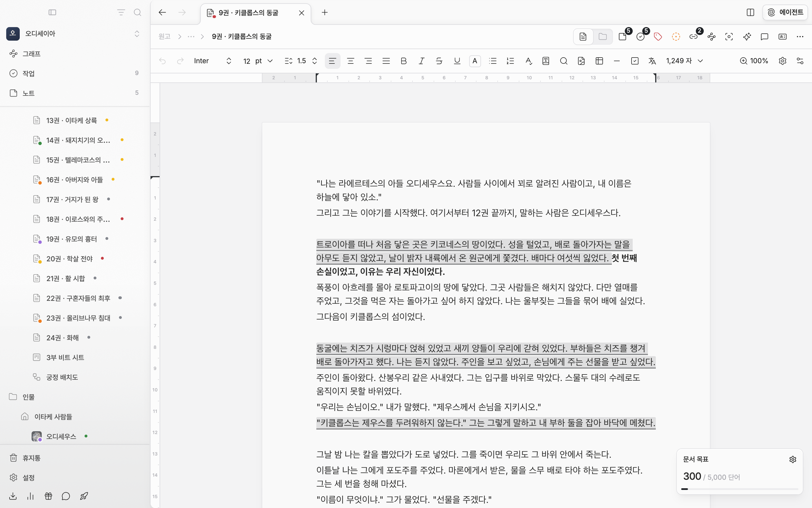Screen dimensions: 812x508
Task: Set left text alignment
Action: [332, 61]
